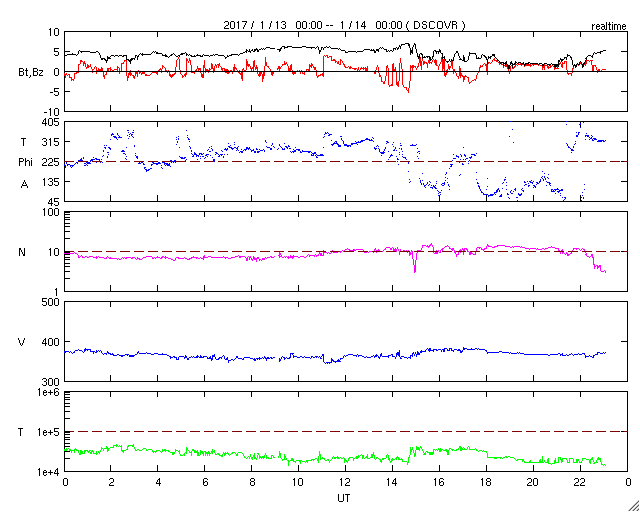Click the "6" hour tick on the UT axis
The width and height of the screenshot is (640, 512).
(x=205, y=482)
